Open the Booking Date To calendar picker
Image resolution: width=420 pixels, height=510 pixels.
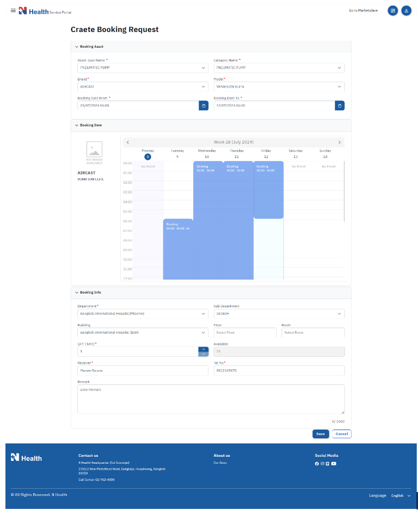coord(339,105)
